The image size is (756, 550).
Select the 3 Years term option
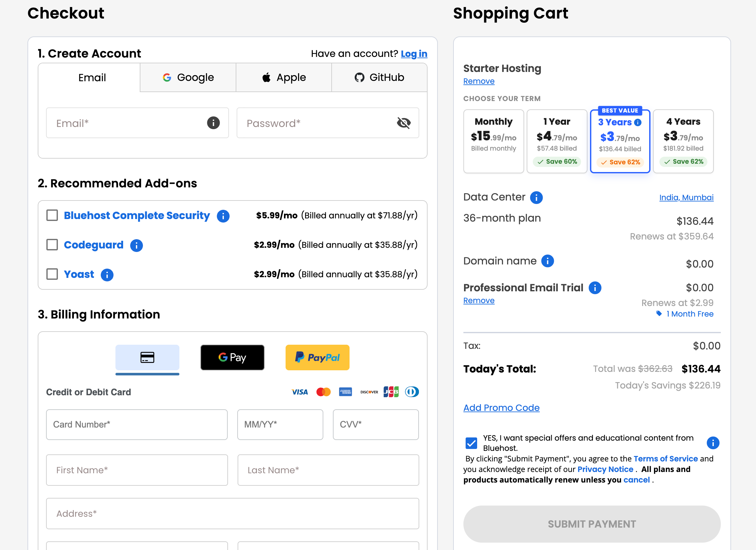[620, 141]
